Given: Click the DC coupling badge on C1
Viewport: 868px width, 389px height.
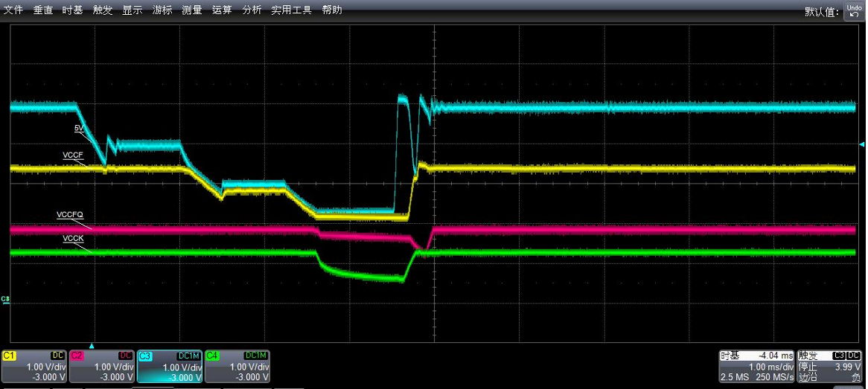Looking at the screenshot, I should click(x=59, y=356).
